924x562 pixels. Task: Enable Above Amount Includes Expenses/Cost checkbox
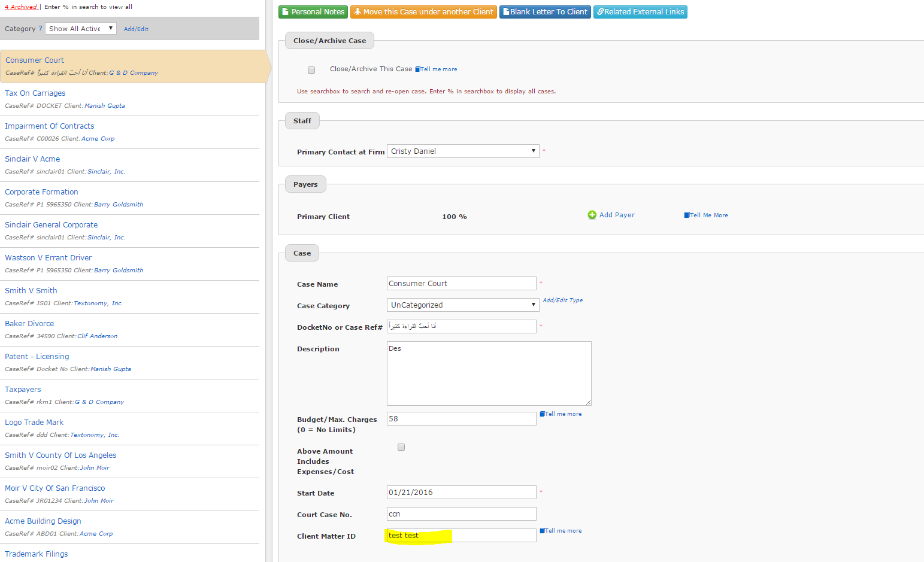point(401,447)
